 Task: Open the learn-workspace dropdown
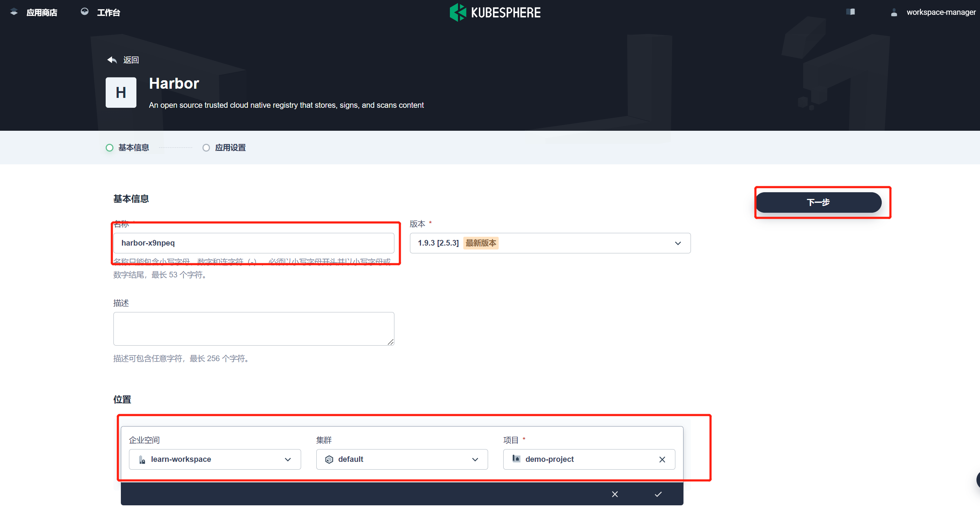pyautogui.click(x=288, y=459)
